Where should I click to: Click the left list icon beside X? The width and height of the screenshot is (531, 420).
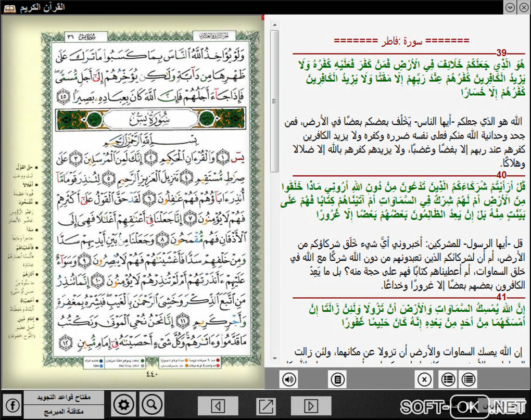[447, 379]
